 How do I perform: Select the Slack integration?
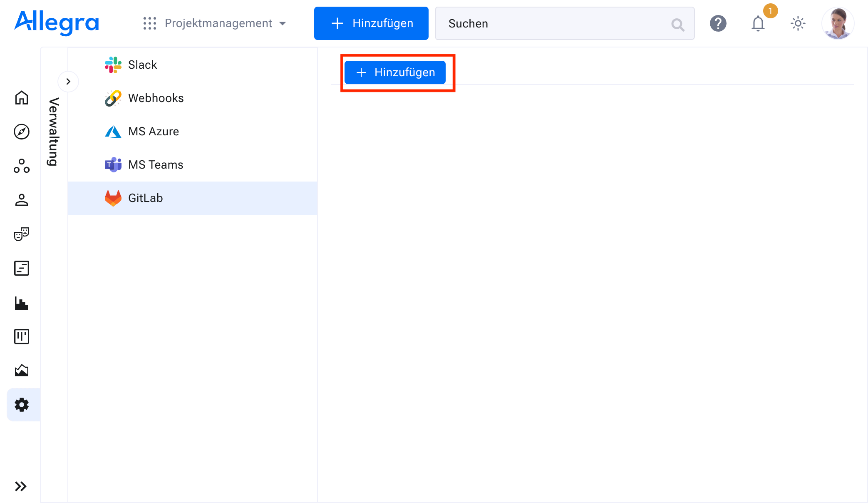point(142,65)
